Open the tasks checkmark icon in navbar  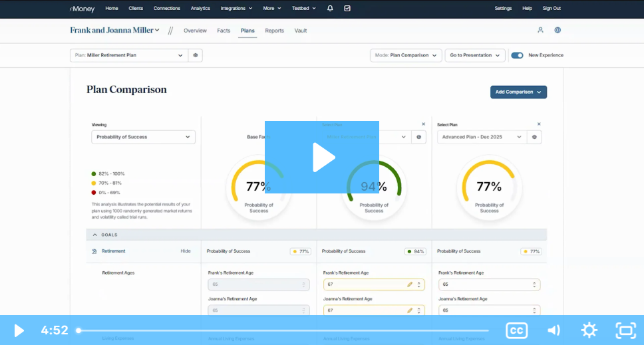pos(347,9)
